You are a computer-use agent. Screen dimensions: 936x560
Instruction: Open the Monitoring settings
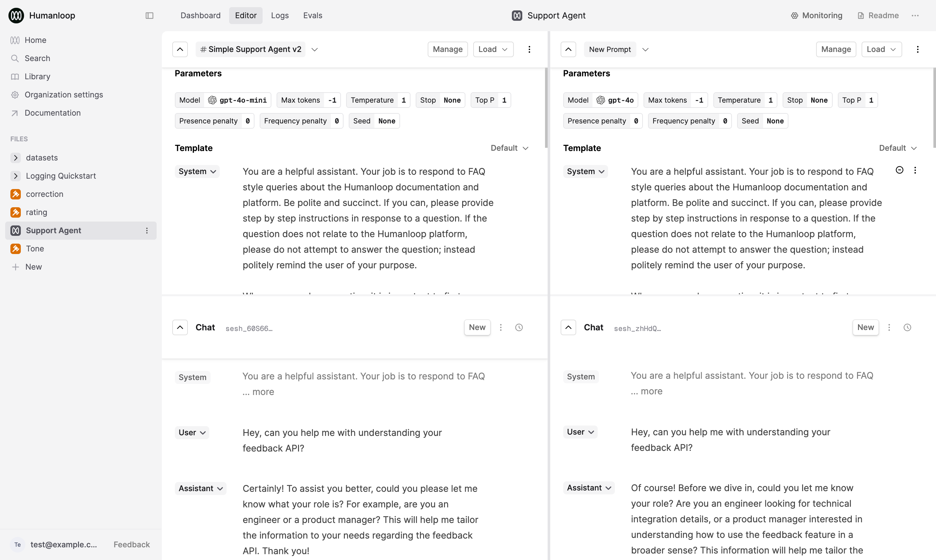click(817, 16)
